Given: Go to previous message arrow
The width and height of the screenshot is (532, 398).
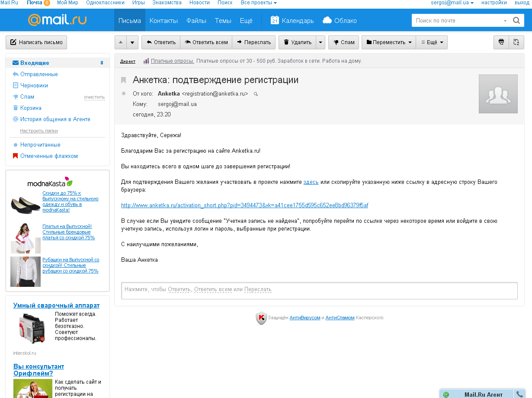Looking at the screenshot, I should pos(121,42).
